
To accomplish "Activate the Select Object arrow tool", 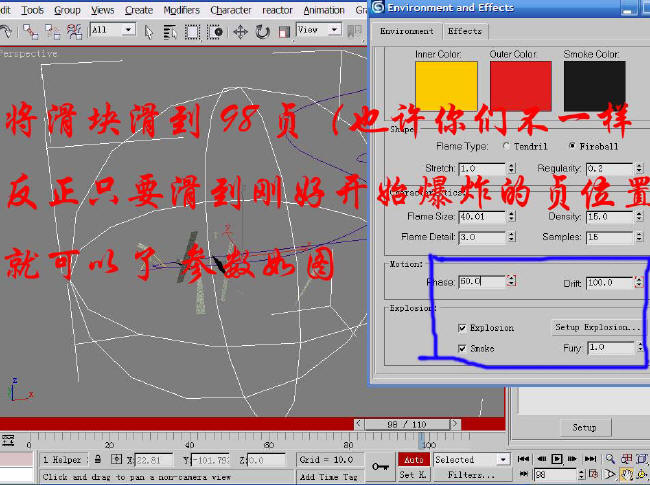I will 148,32.
